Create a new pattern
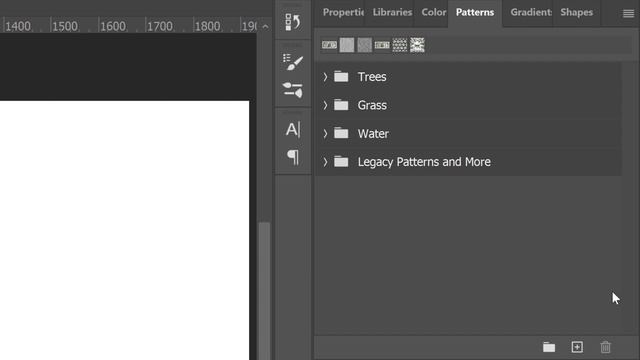Screen dimensions: 640x360 click(577, 347)
